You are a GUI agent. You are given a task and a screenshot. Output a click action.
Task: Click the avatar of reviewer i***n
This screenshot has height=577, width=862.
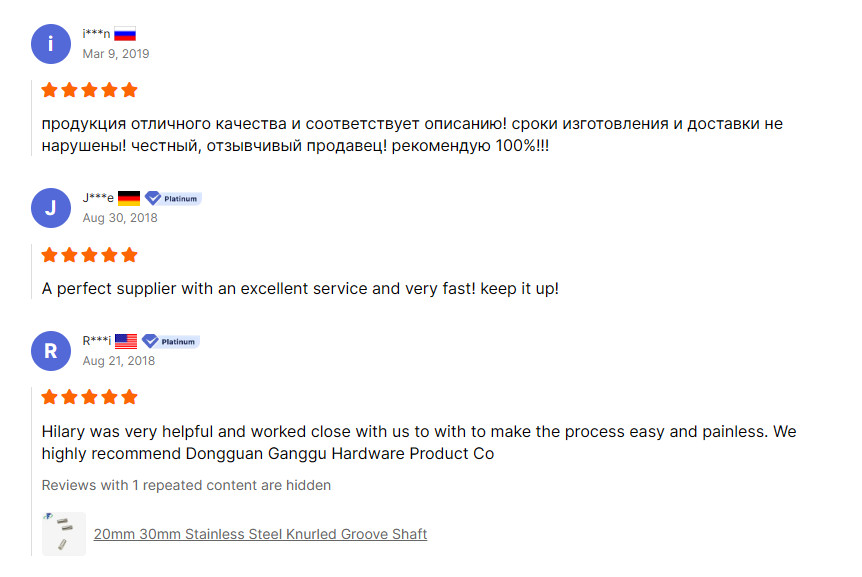click(51, 43)
